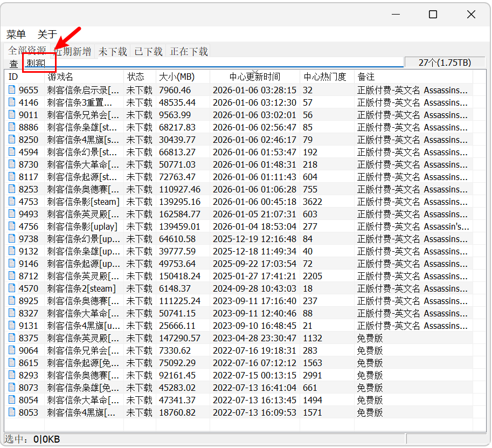Click the file icon for ID 8730
Screen dimensions: 492x448
12,164
